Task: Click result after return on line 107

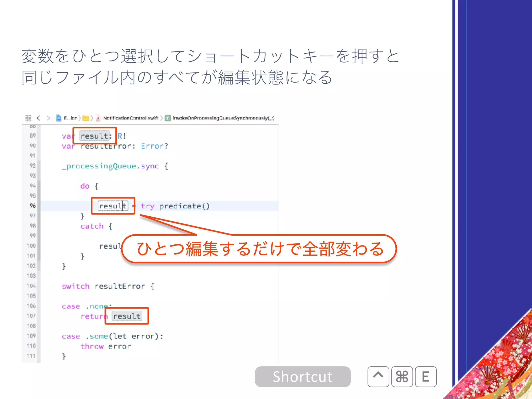Action: pyautogui.click(x=127, y=316)
